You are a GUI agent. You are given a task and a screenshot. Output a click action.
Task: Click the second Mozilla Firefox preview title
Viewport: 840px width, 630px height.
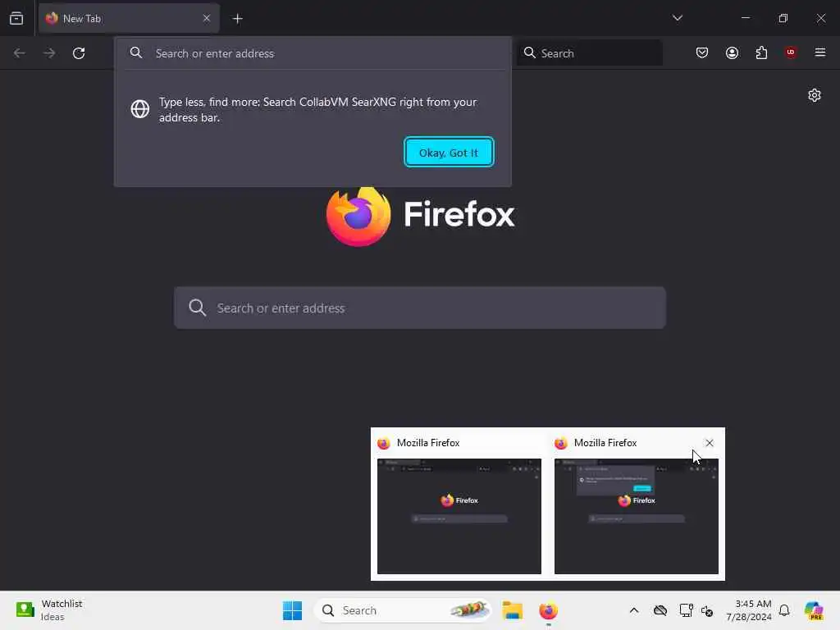tap(605, 443)
